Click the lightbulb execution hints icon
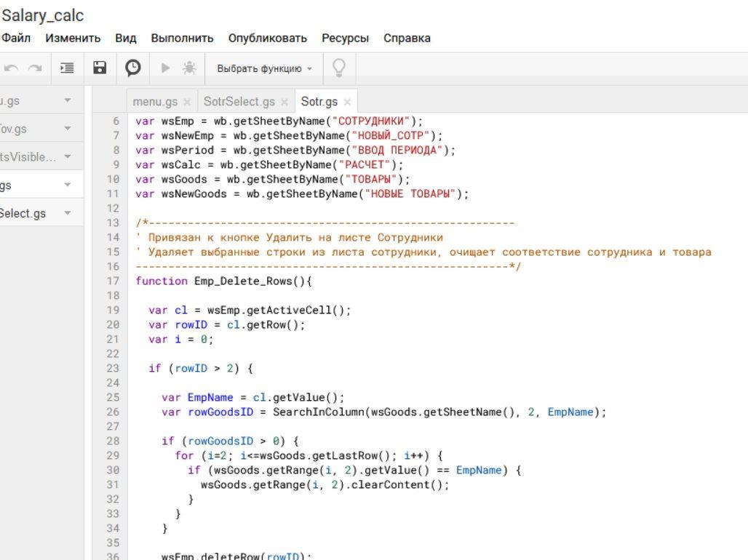Viewport: 748px width, 560px height. tap(338, 68)
